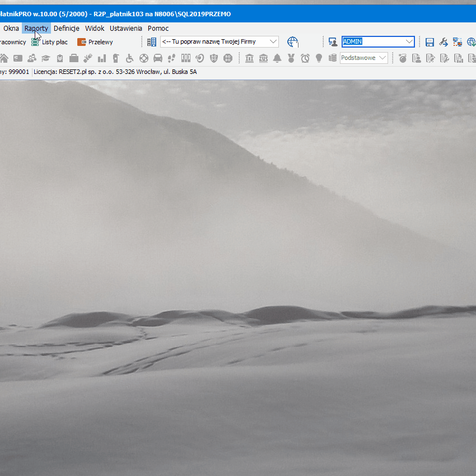This screenshot has height=476, width=476.
Task: Click the clipboard with checkmarks icon
Action: point(60,58)
